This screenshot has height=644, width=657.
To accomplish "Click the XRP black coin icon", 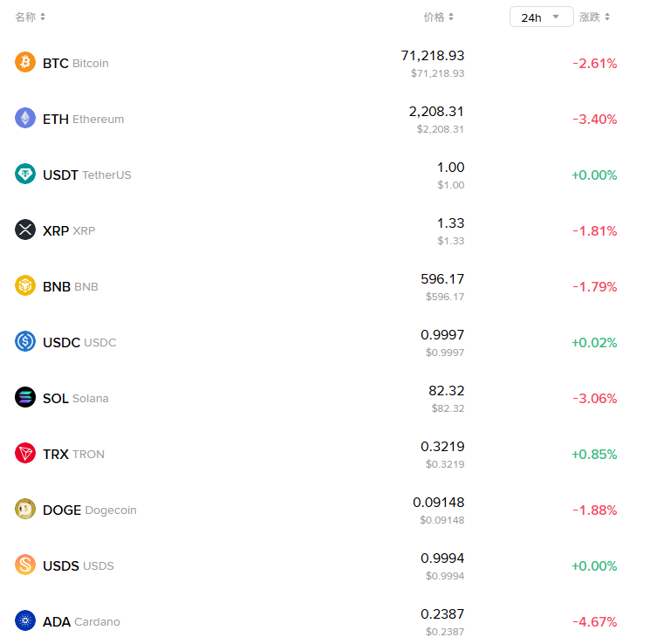I will pos(25,230).
